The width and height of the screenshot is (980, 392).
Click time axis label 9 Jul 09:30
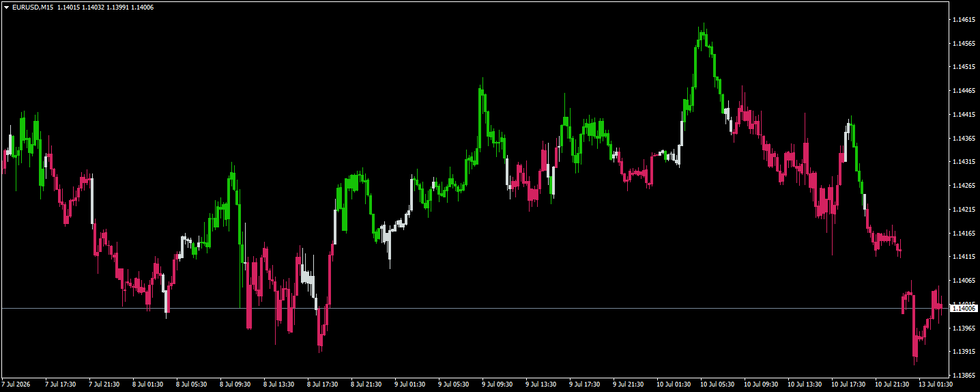coord(498,384)
